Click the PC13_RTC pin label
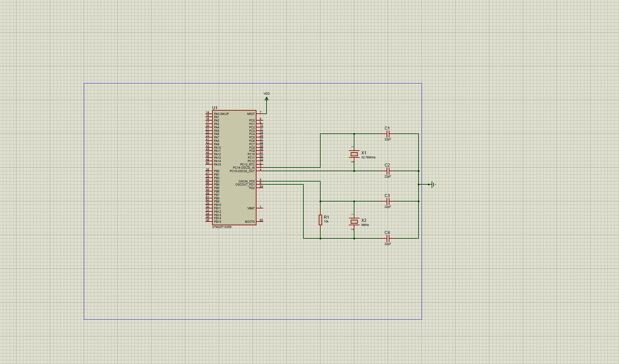This screenshot has height=364, width=619. click(x=247, y=164)
